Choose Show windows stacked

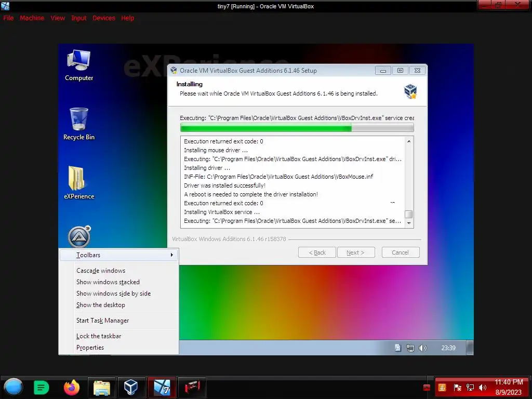coord(119,282)
